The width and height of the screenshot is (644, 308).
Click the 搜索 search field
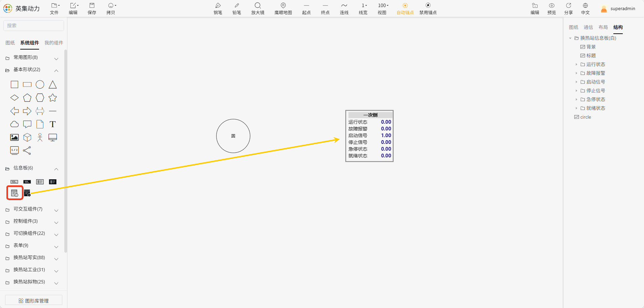(34, 26)
